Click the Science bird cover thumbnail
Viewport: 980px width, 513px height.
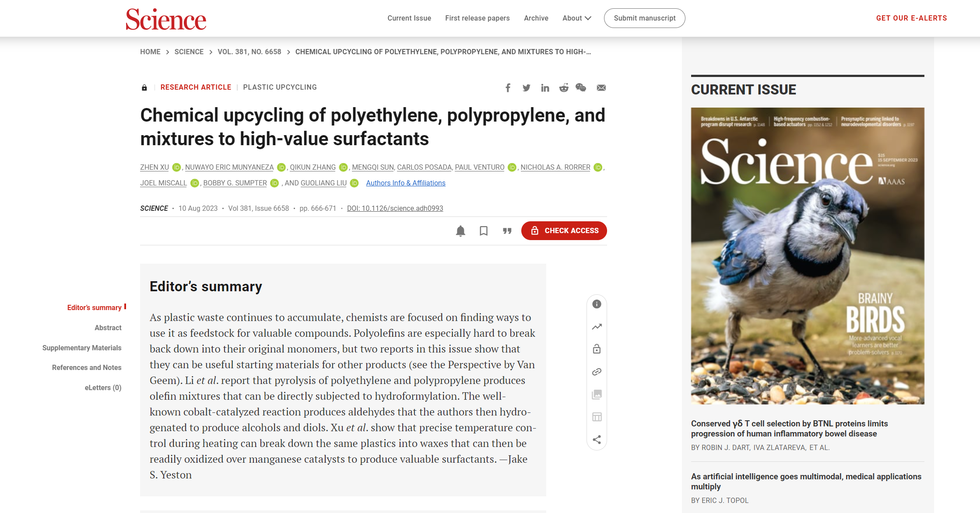point(808,256)
